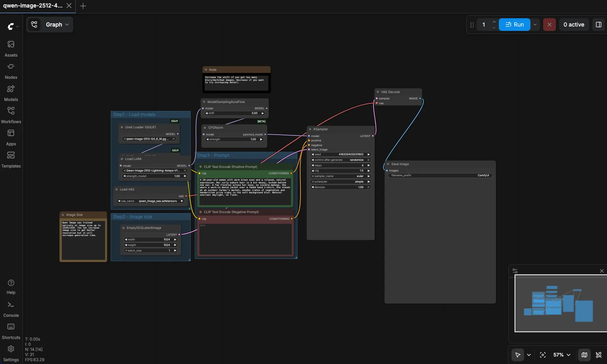Collapse the Unet Loader (GGUF) node

click(122, 127)
